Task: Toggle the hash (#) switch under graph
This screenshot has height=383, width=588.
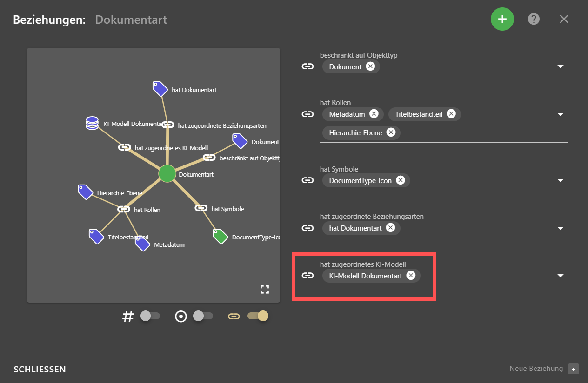Action: coord(150,316)
